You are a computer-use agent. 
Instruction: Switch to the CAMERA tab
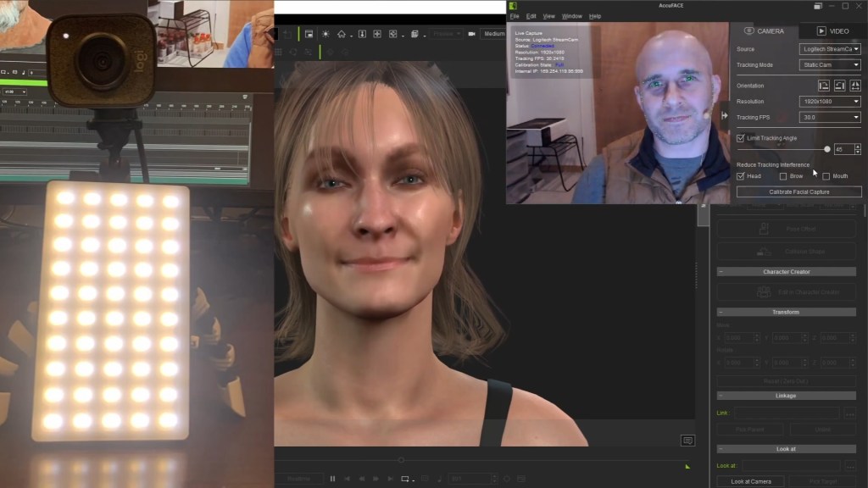coord(764,31)
